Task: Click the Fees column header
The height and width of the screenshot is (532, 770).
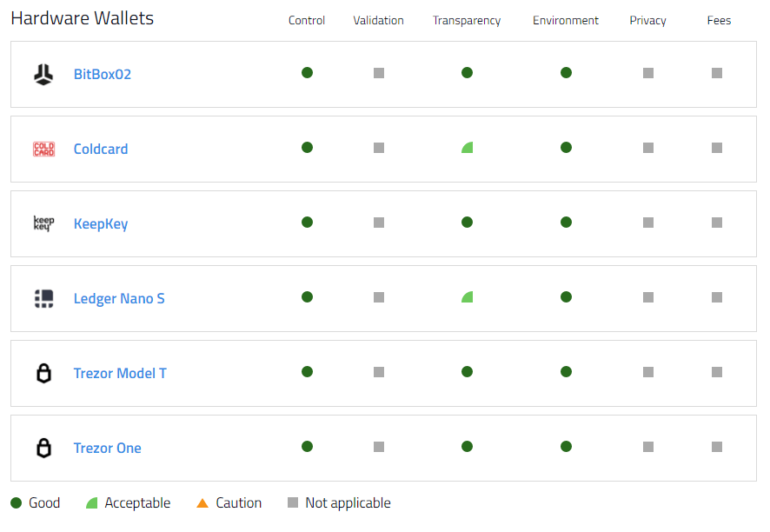Action: pyautogui.click(x=719, y=20)
